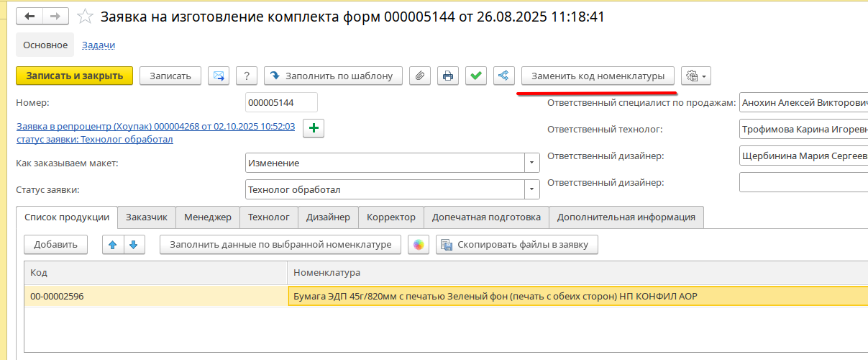Click the blue structure links icon
The height and width of the screenshot is (360, 868).
tap(503, 76)
